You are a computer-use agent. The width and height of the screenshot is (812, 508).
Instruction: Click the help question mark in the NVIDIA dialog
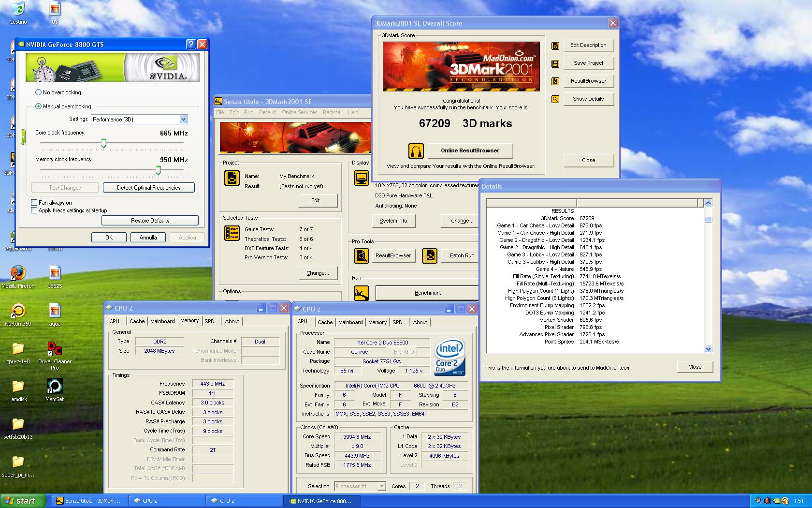pos(191,44)
